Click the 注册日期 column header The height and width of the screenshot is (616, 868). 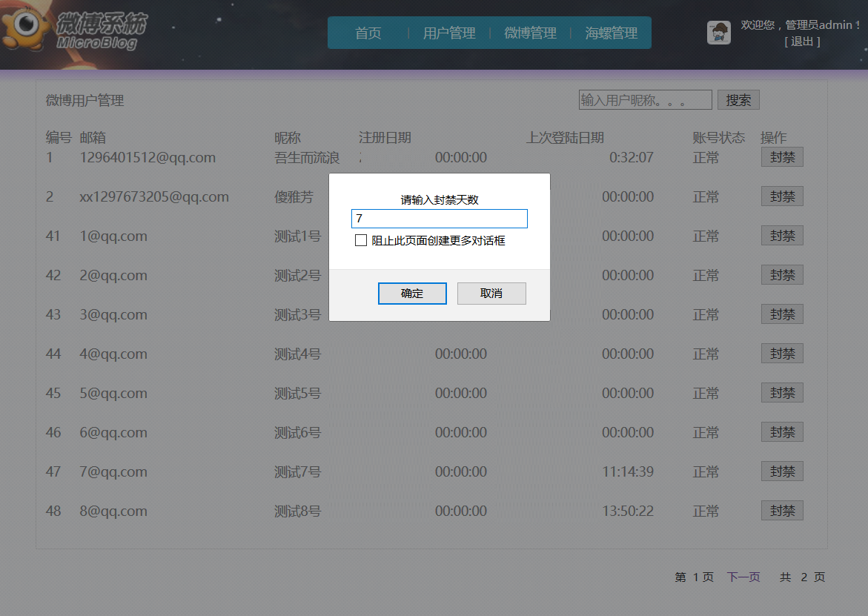pyautogui.click(x=385, y=138)
